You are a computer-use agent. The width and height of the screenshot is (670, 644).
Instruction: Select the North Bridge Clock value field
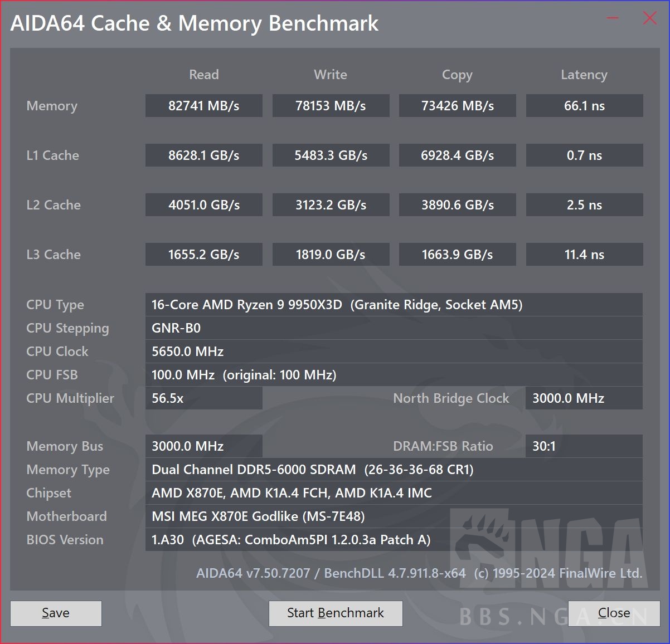click(x=584, y=398)
